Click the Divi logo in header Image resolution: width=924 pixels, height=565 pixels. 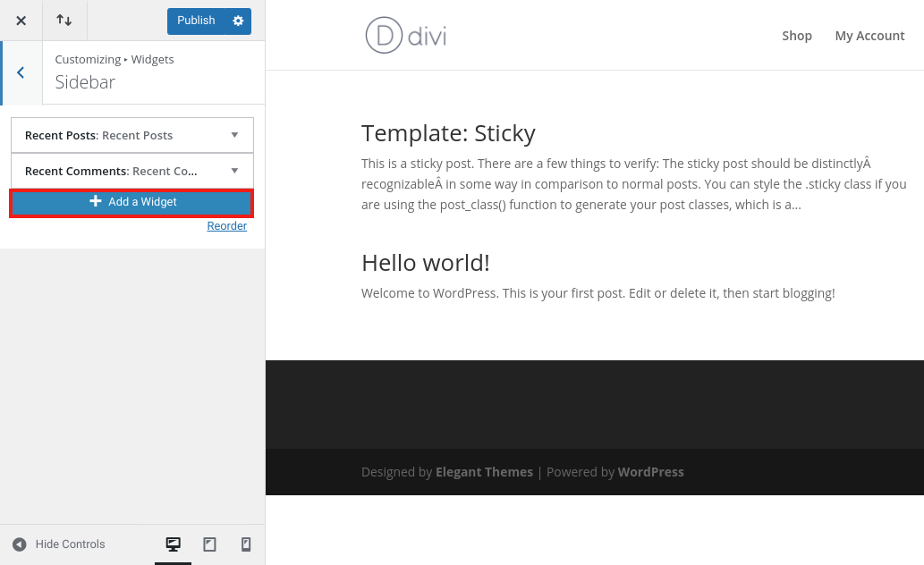coord(406,36)
